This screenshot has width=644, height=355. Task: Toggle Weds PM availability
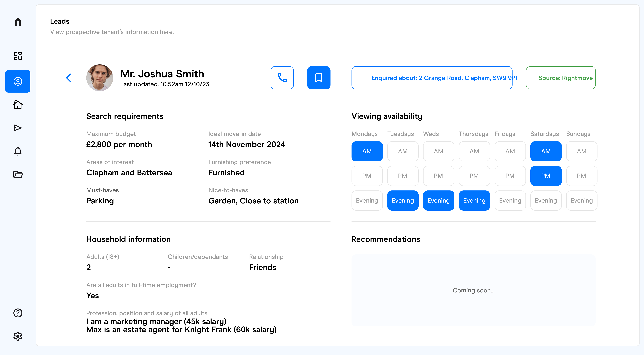[x=439, y=176]
